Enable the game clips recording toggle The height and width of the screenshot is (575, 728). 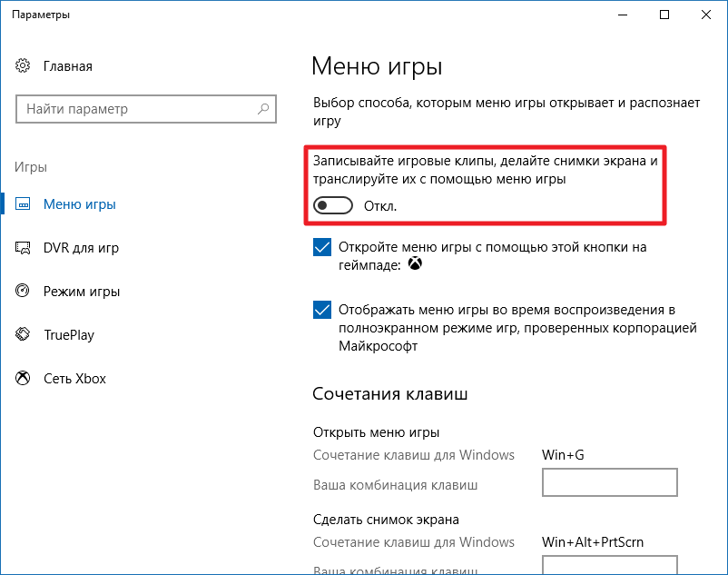pyautogui.click(x=332, y=206)
